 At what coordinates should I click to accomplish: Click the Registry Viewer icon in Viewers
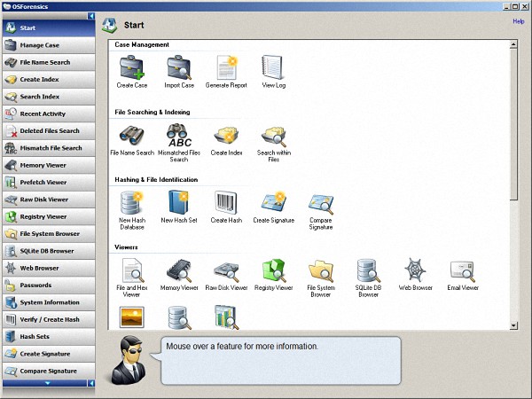click(x=273, y=271)
